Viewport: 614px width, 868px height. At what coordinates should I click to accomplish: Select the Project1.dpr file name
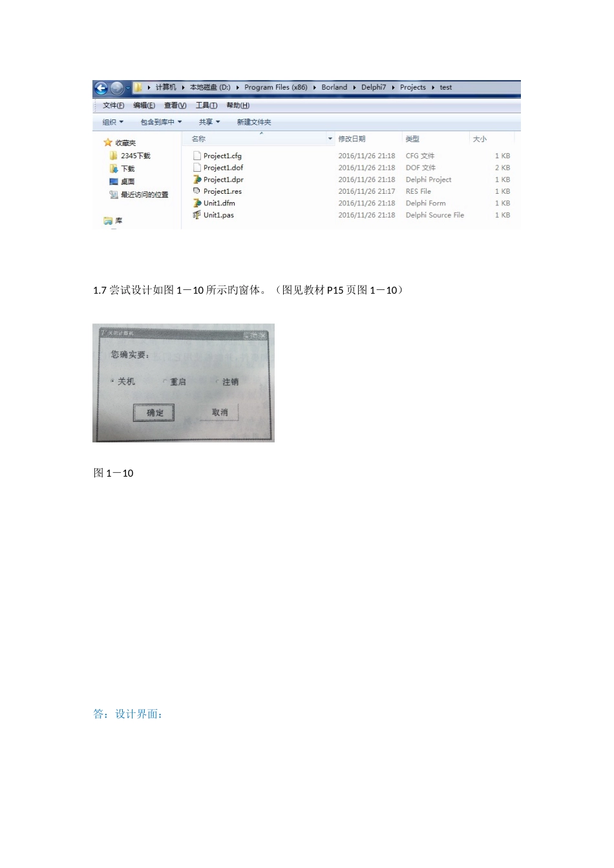[224, 180]
